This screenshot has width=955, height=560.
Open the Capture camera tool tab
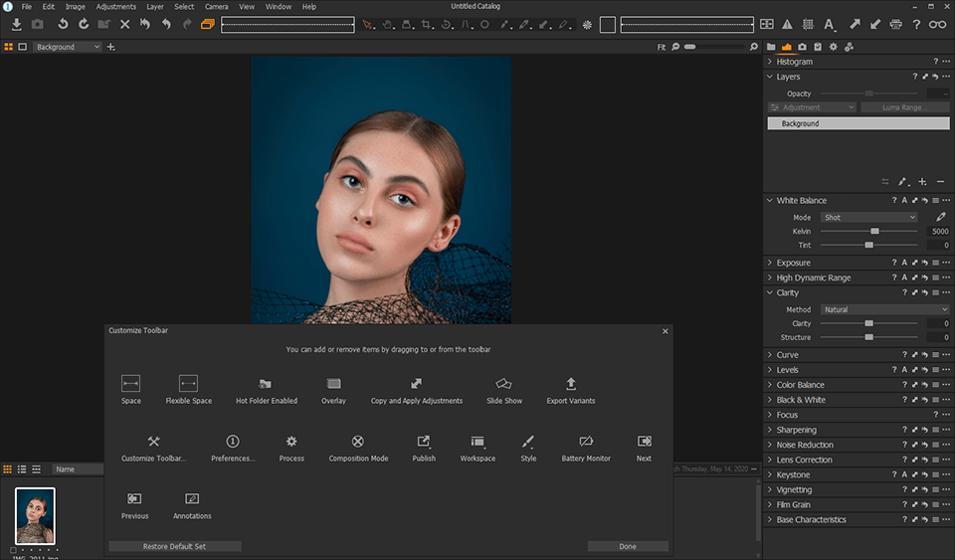click(x=802, y=47)
